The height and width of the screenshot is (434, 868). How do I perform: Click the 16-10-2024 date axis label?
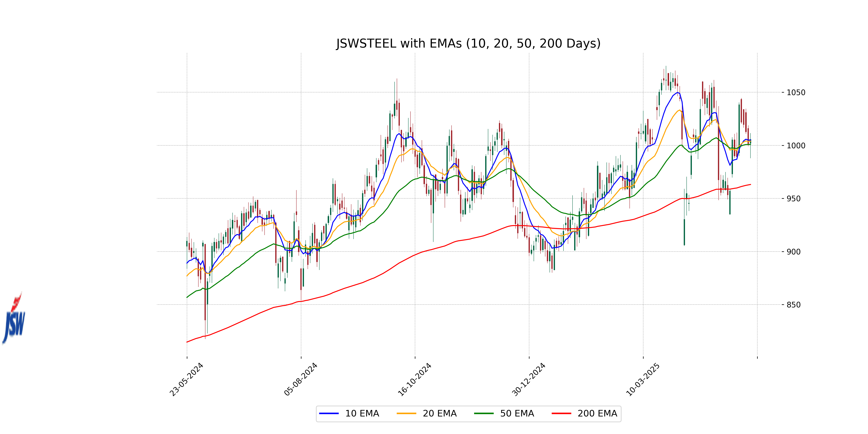[x=414, y=379]
